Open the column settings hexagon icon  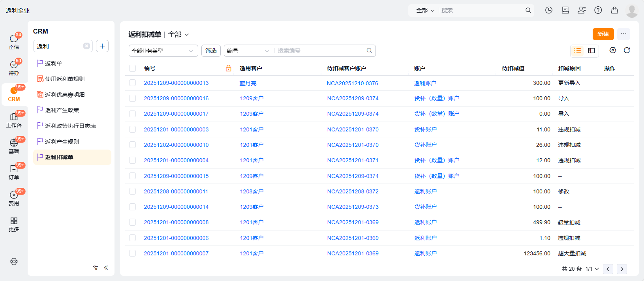pos(613,50)
